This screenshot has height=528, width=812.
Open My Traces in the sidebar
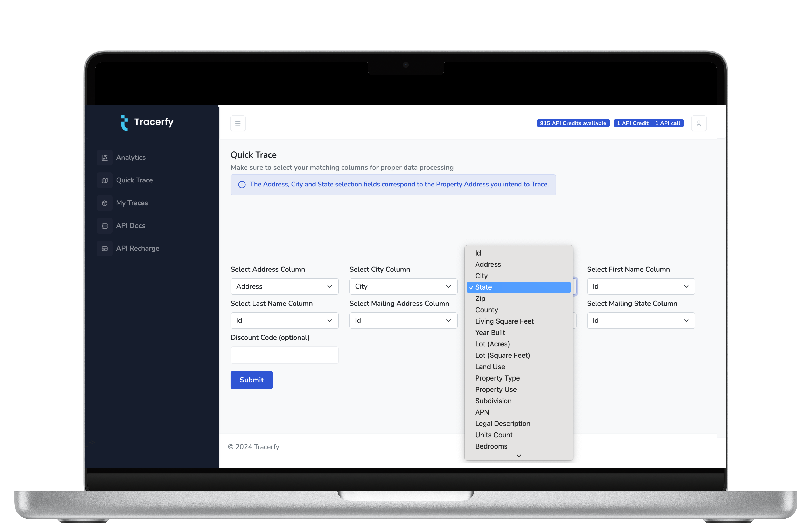coord(132,203)
